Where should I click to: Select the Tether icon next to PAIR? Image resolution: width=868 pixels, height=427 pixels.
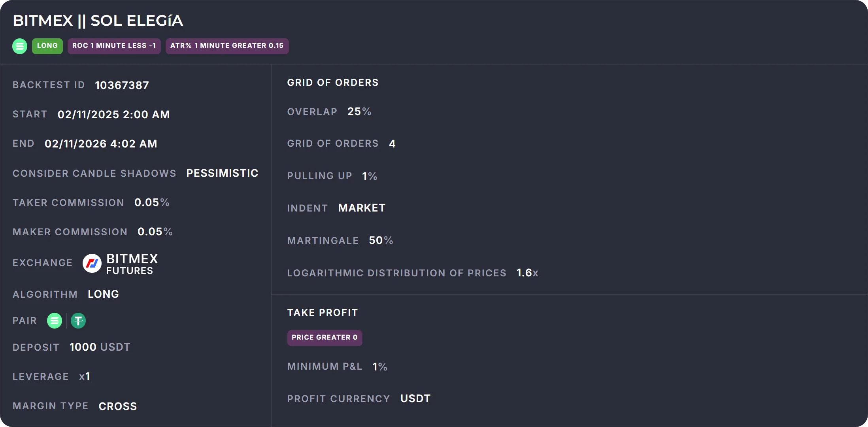click(78, 321)
